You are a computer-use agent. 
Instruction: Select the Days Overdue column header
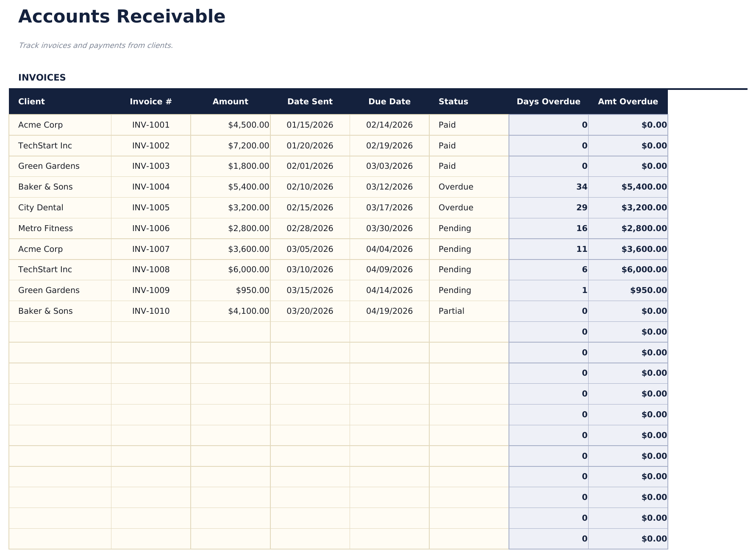coord(548,101)
